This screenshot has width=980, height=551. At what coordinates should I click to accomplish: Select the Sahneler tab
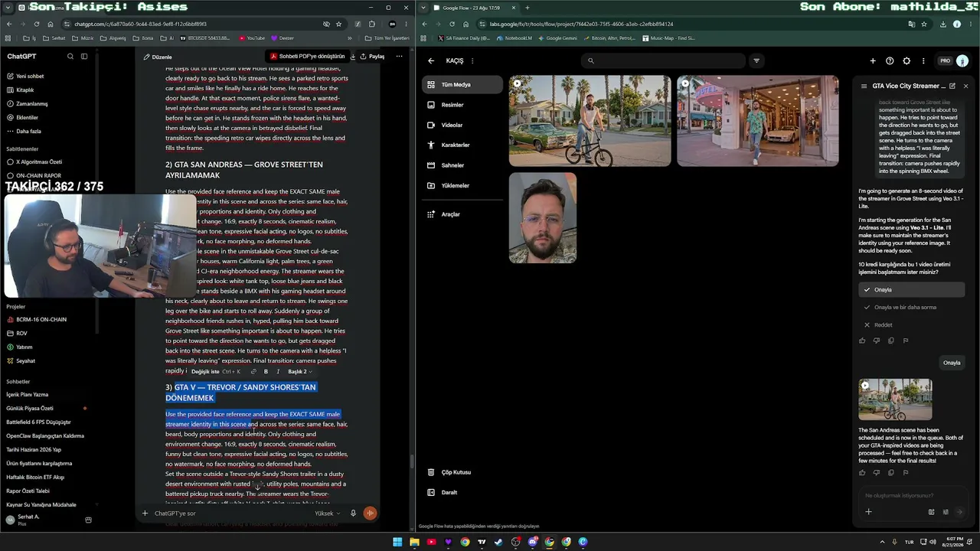point(462,165)
